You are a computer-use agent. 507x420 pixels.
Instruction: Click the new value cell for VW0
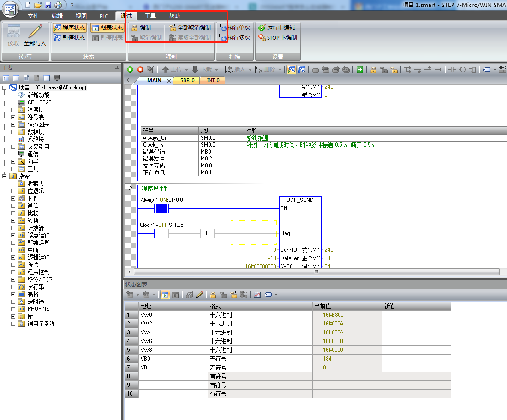tap(416, 315)
